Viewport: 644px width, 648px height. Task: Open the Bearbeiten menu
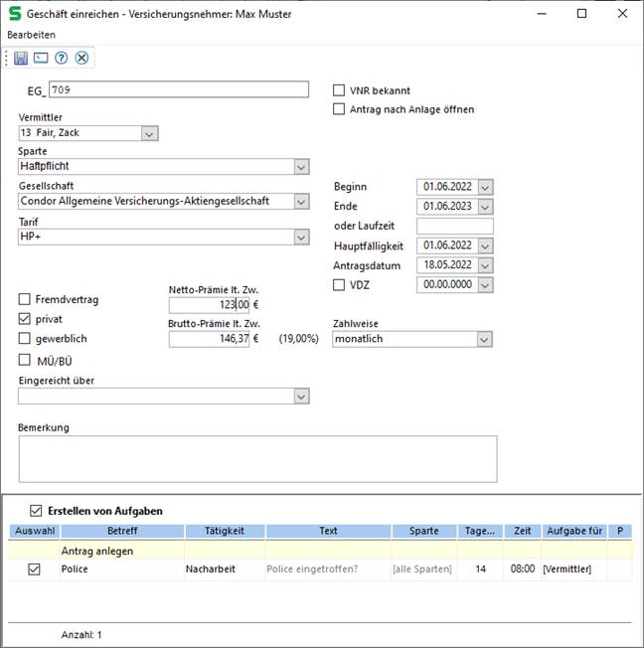coord(31,34)
